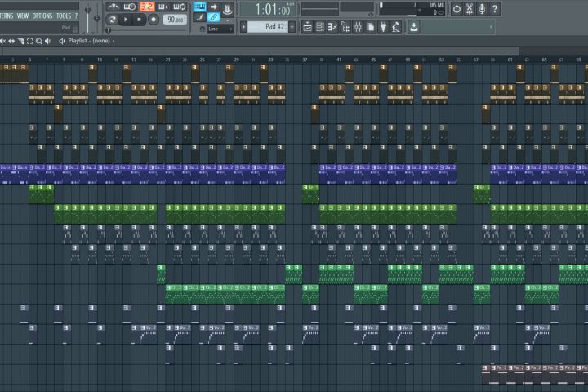
Task: Click the song position slider knob
Action: [109, 30]
